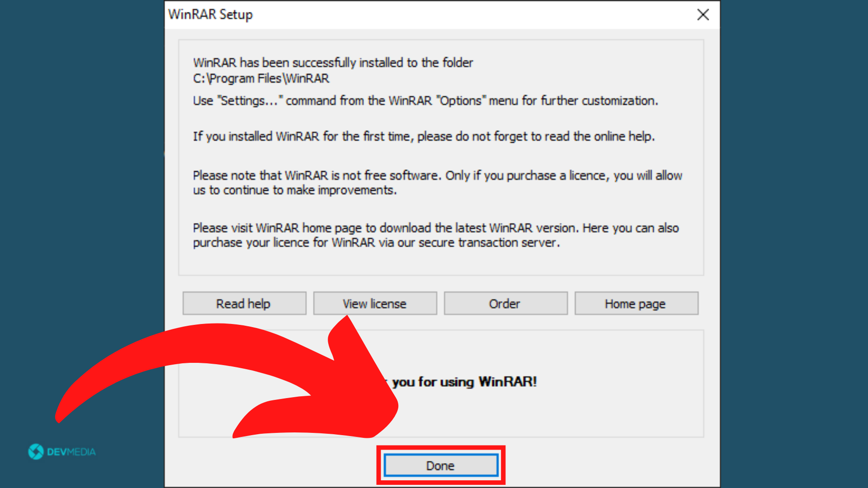Click the Order button
Image resolution: width=868 pixels, height=488 pixels.
tap(505, 303)
